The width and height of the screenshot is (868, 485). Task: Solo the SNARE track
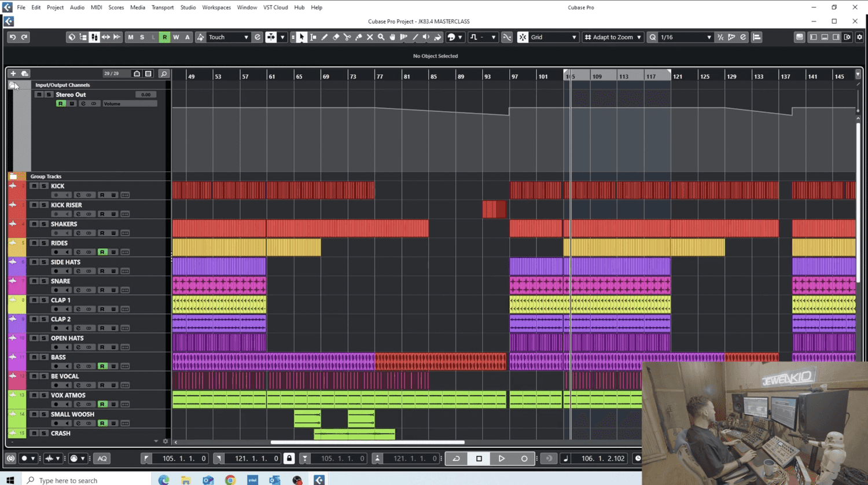click(x=43, y=281)
